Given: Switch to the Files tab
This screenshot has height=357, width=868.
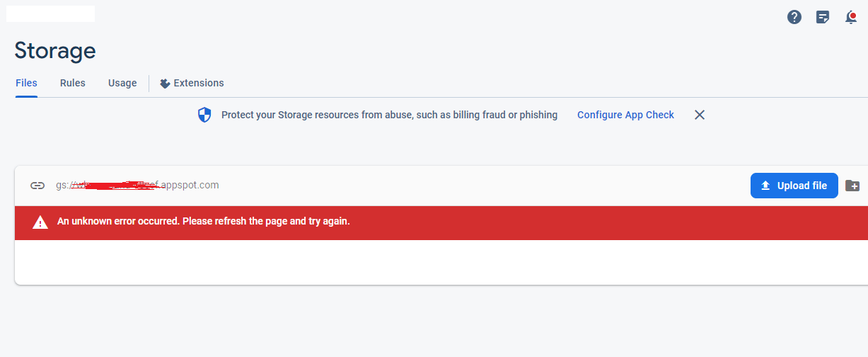Looking at the screenshot, I should click(26, 83).
